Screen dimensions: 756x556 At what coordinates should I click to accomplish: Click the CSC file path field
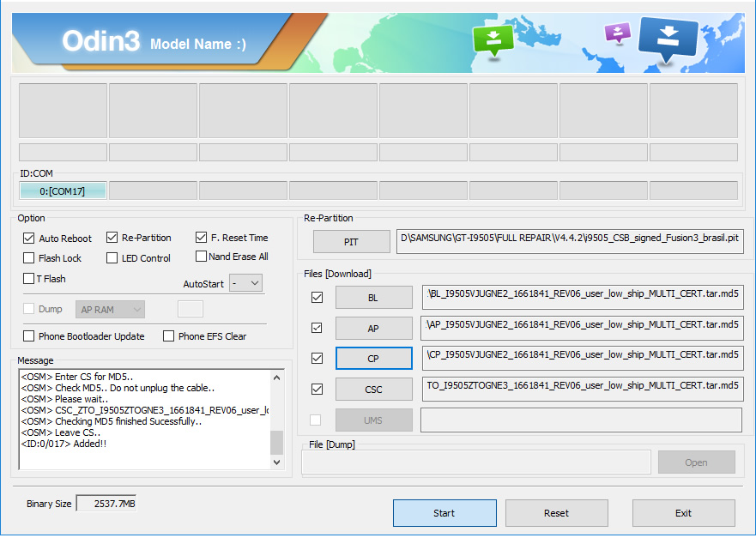583,390
